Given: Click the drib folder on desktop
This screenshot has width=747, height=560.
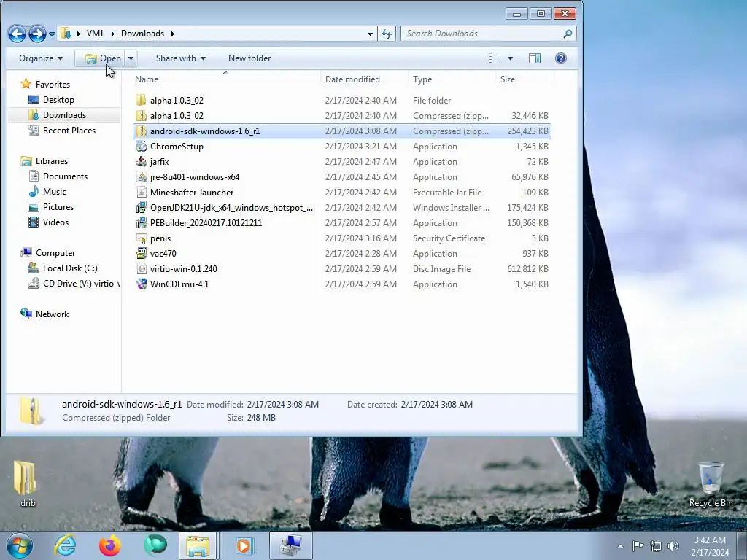Looking at the screenshot, I should coord(26,483).
